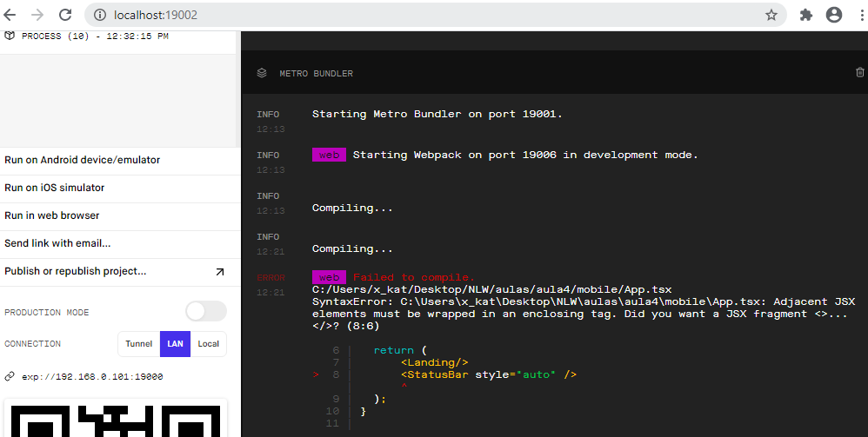Click the Starting Webpack on port 19006 log
Screen dimensions: 868x437
pos(525,155)
